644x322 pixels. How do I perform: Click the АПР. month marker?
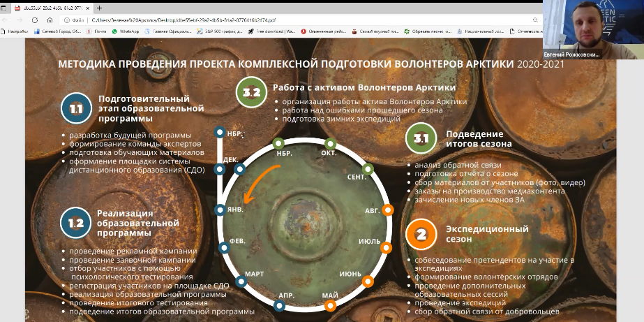point(280,305)
